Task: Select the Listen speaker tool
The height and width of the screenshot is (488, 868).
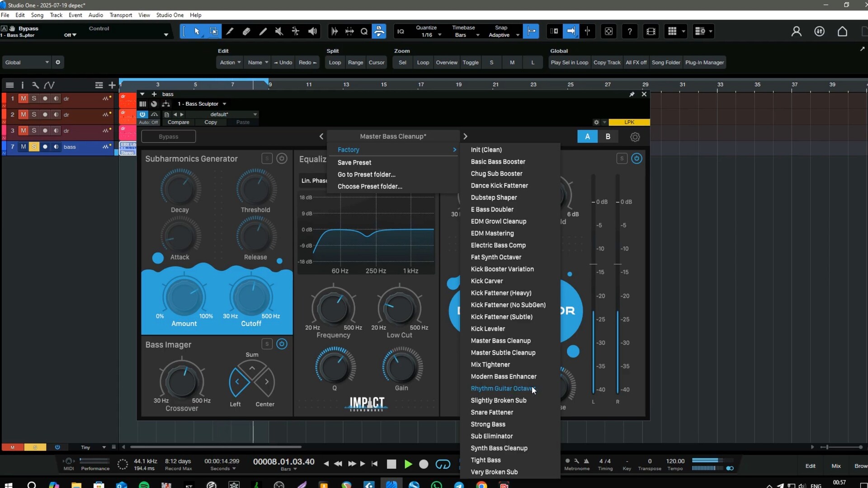Action: [x=312, y=31]
